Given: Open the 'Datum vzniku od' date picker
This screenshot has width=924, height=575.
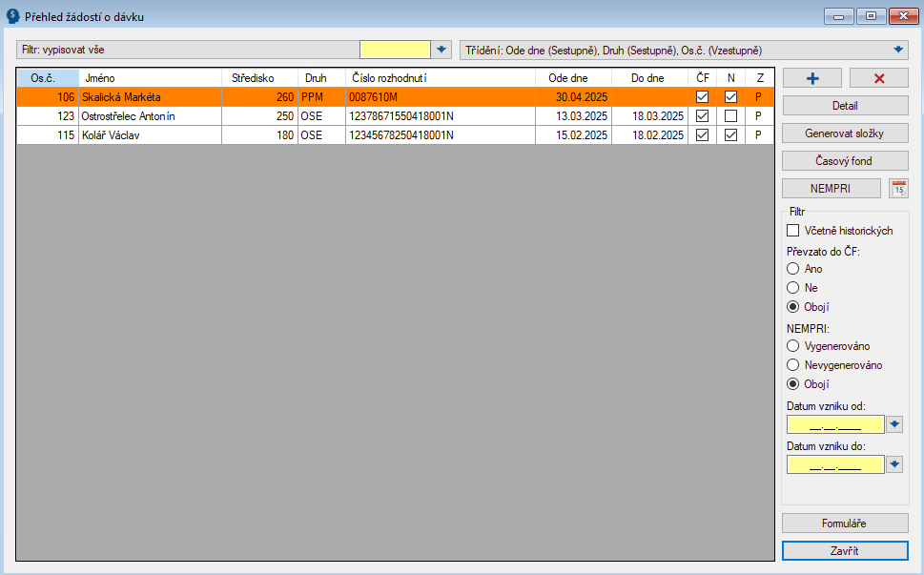Looking at the screenshot, I should [893, 424].
